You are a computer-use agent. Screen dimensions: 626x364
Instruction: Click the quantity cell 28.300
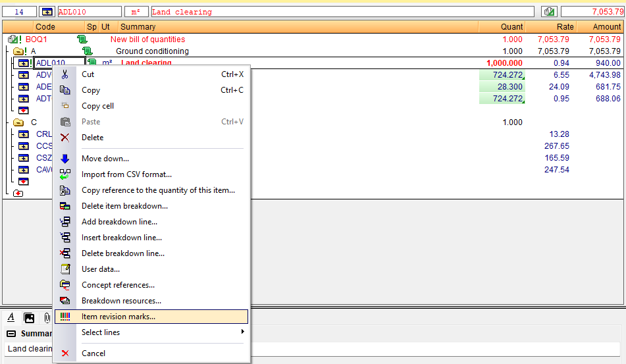502,87
